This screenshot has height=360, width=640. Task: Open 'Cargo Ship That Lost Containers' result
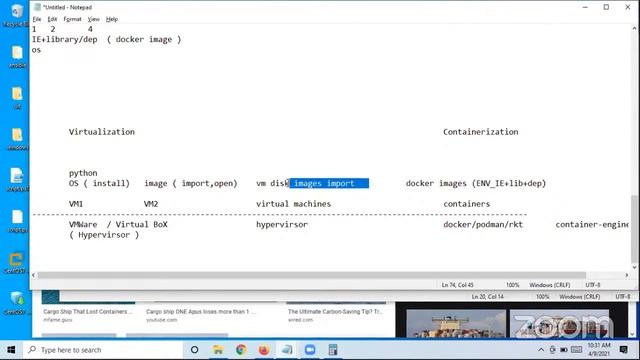[x=88, y=311]
